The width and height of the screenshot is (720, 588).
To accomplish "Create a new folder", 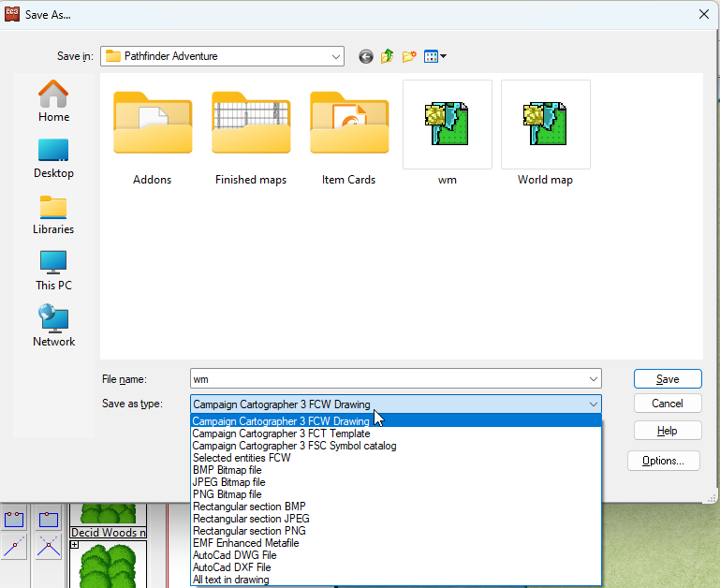I will coord(409,56).
